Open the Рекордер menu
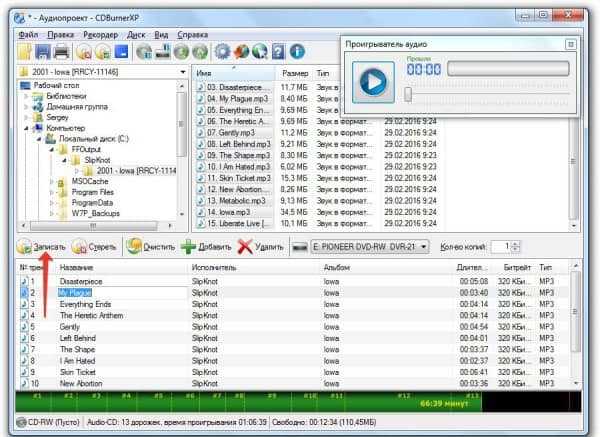The image size is (600, 437). [101, 35]
